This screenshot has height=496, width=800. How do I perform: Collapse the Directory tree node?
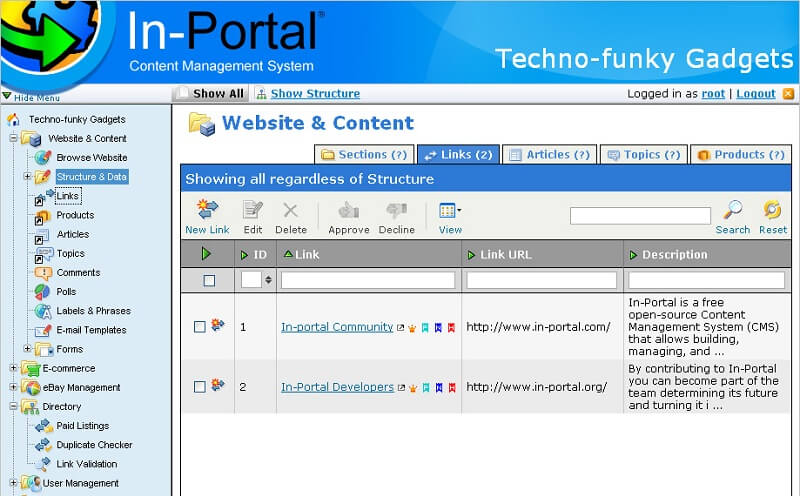(14, 406)
